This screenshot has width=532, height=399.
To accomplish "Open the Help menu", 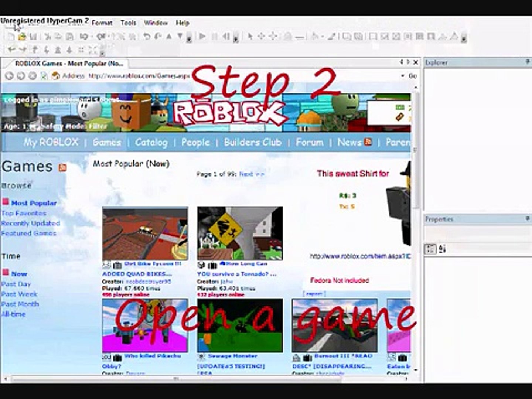I will pos(183,23).
